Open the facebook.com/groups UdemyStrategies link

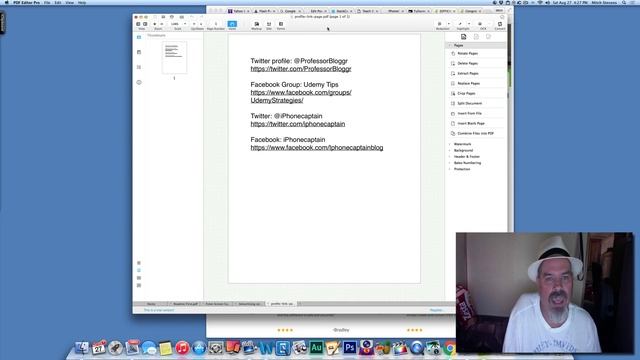point(301,96)
